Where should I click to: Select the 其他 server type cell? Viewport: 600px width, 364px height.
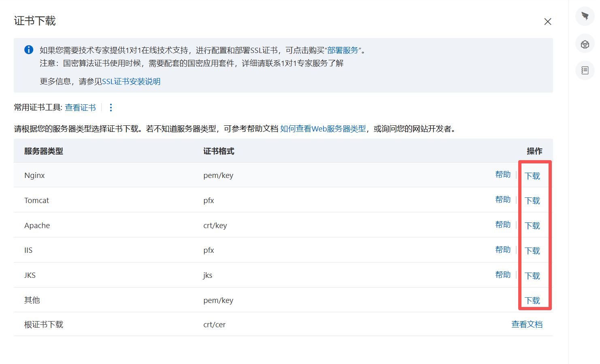pyautogui.click(x=32, y=300)
